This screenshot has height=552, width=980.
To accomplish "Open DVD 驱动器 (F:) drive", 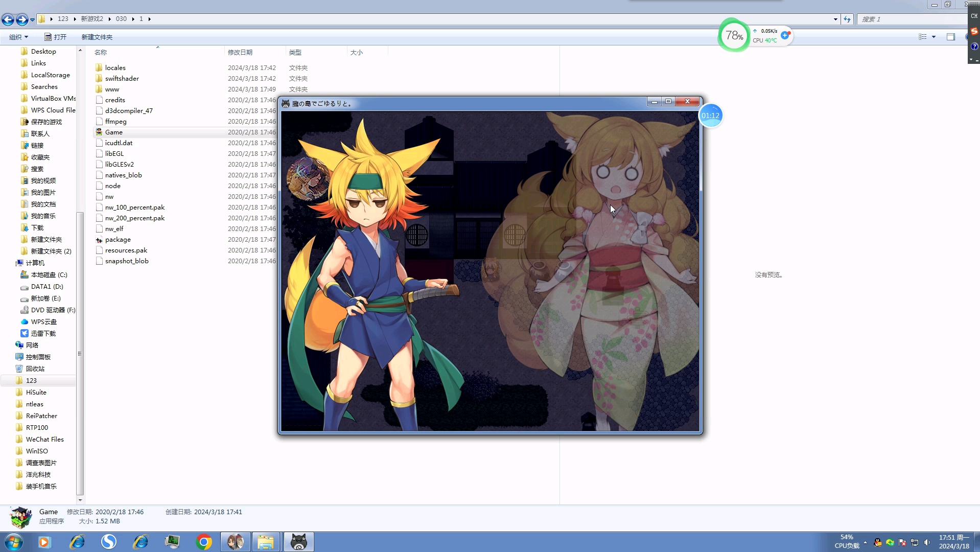I will click(x=53, y=310).
